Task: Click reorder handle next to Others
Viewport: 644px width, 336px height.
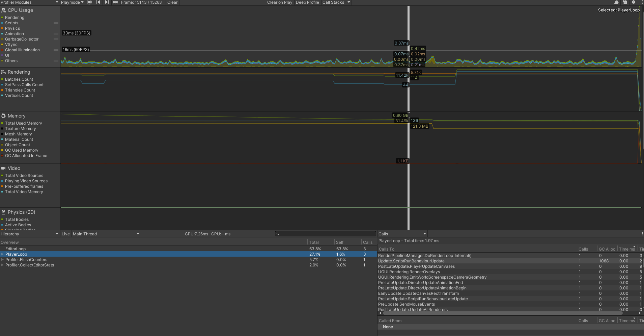Action: [x=56, y=61]
